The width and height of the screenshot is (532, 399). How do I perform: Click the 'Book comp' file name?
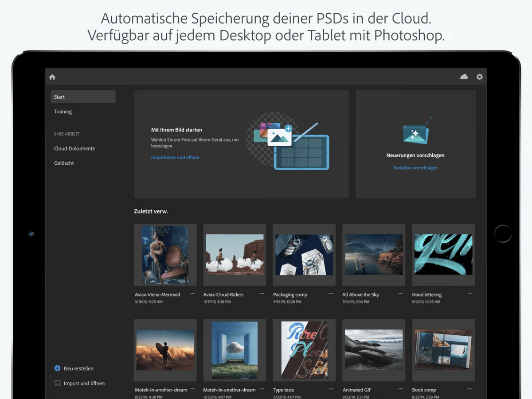(x=424, y=390)
